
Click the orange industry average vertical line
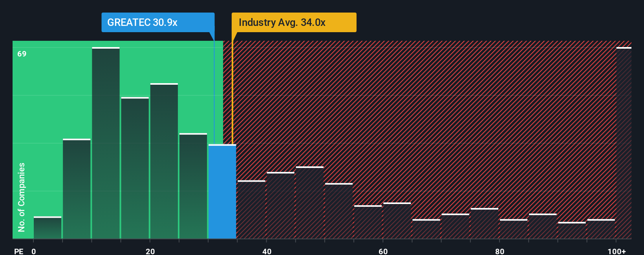pyautogui.click(x=232, y=93)
